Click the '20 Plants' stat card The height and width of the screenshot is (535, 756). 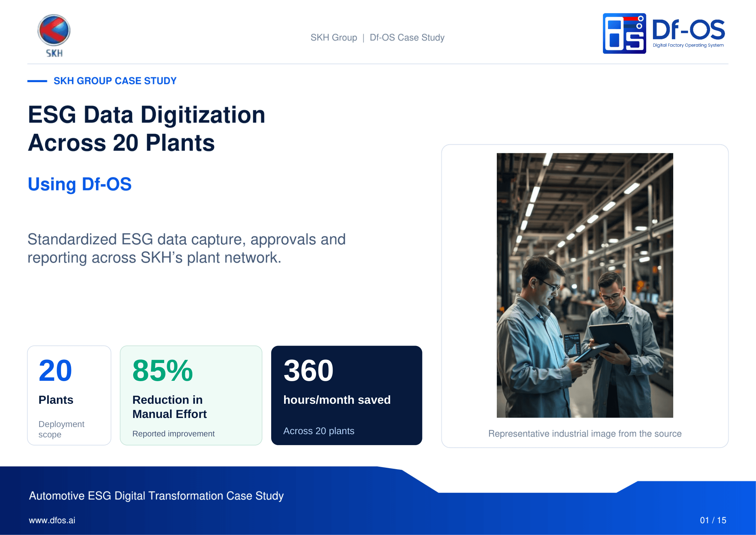click(69, 395)
